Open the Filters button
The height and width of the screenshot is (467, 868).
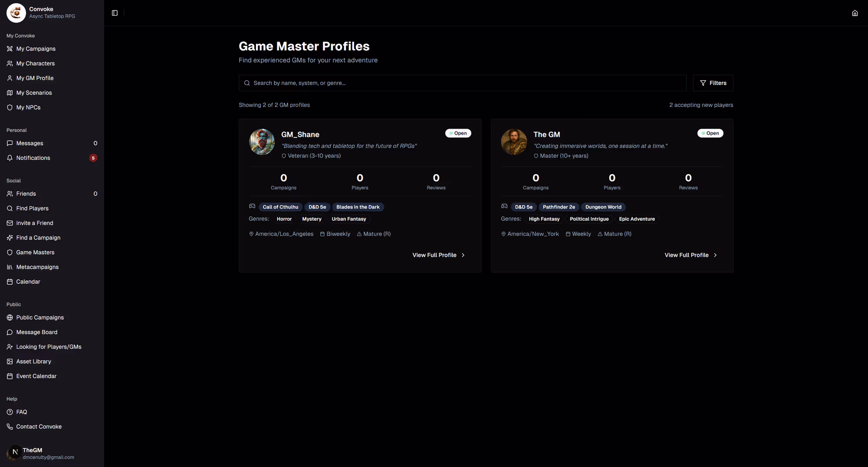713,83
